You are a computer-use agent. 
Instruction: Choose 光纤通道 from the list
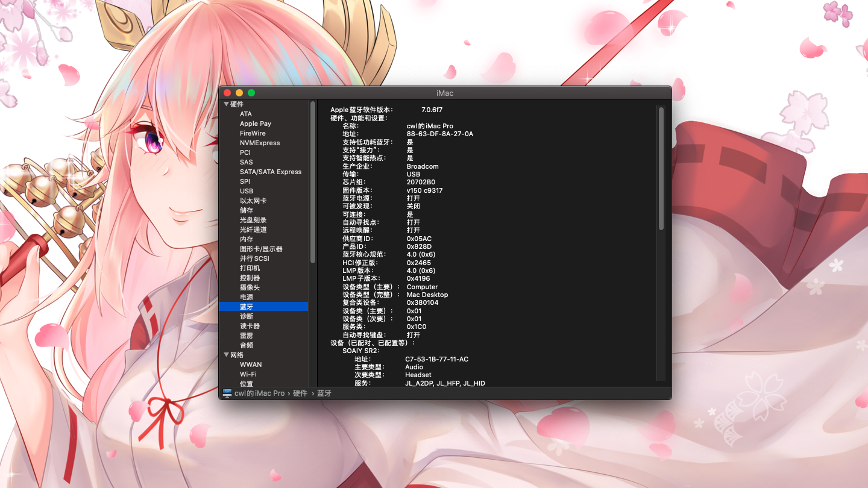(x=253, y=230)
